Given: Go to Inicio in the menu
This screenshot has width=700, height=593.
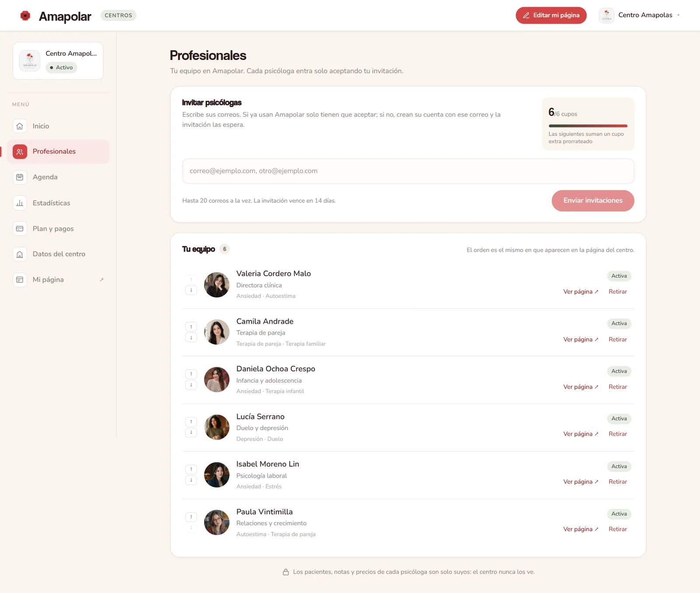Looking at the screenshot, I should 58,126.
